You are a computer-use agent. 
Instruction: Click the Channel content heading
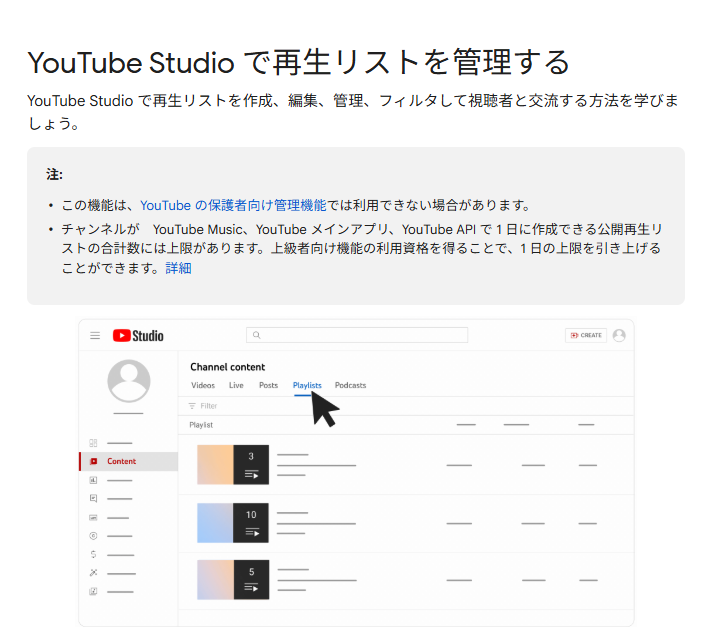point(228,367)
